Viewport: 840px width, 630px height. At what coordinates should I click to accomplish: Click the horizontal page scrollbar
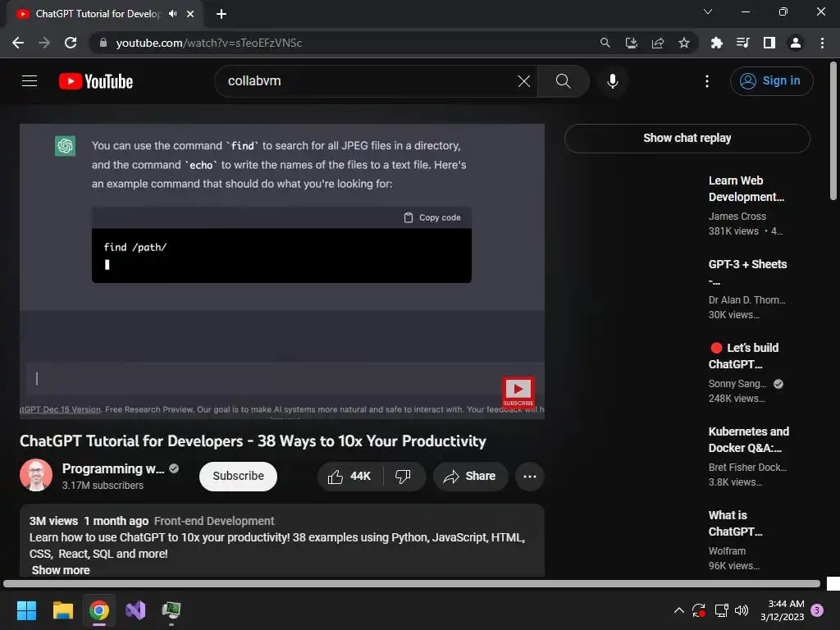pos(412,584)
